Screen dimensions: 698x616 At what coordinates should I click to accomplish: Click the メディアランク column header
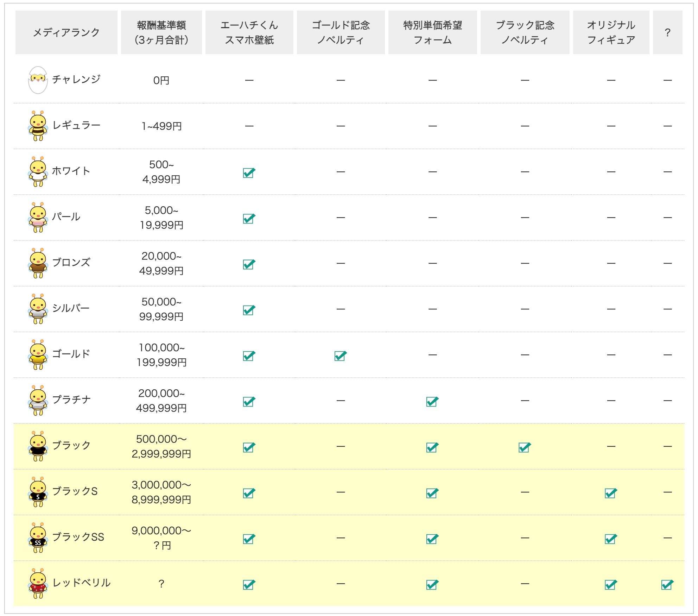(x=66, y=32)
